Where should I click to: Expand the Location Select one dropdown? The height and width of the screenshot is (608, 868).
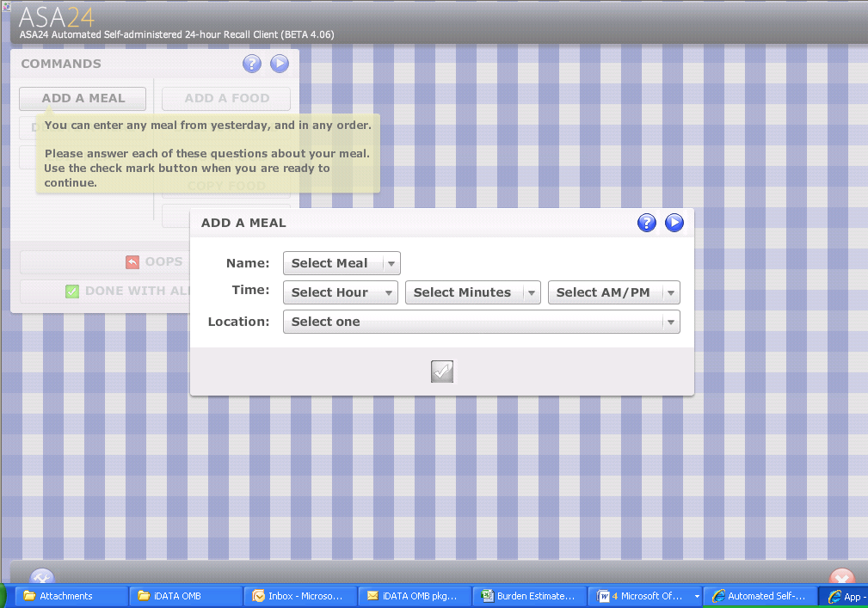[481, 322]
